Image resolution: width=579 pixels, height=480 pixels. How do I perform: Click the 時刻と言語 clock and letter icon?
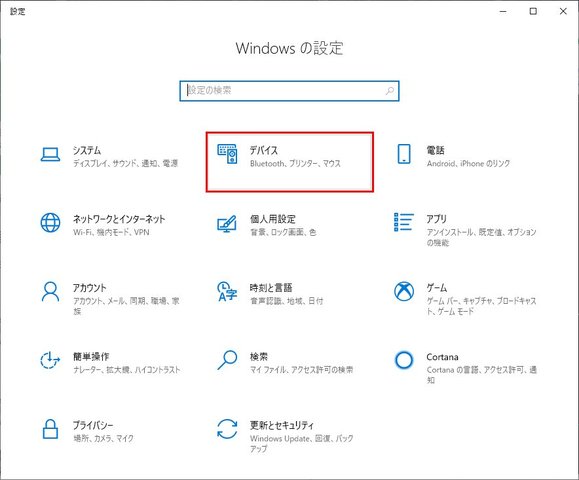tap(227, 291)
